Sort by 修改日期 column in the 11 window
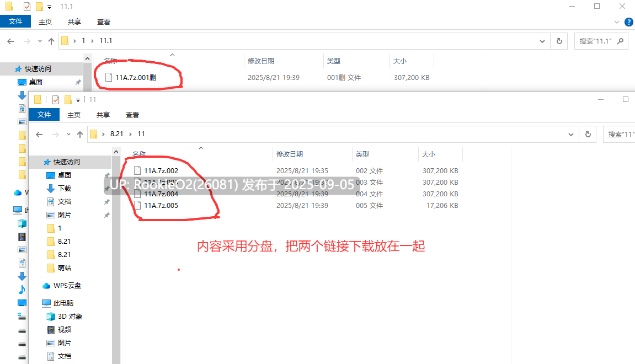Viewport: 635px width, 364px height. pyautogui.click(x=290, y=154)
